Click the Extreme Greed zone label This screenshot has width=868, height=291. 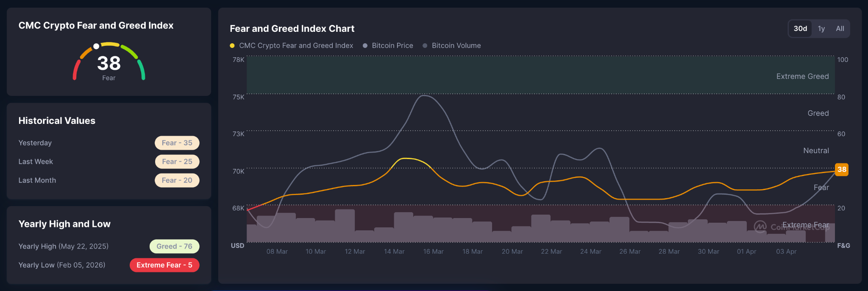(802, 76)
